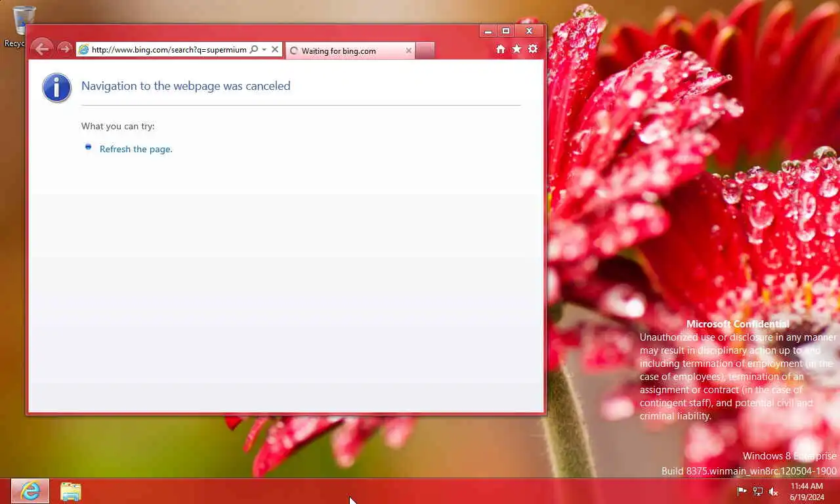Open File Explorer from the taskbar
The height and width of the screenshot is (504, 840).
coord(70,492)
